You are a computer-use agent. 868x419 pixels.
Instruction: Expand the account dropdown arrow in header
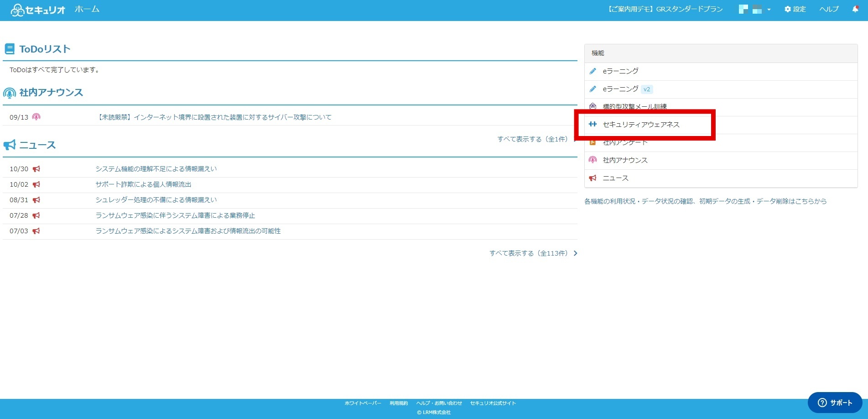click(769, 10)
